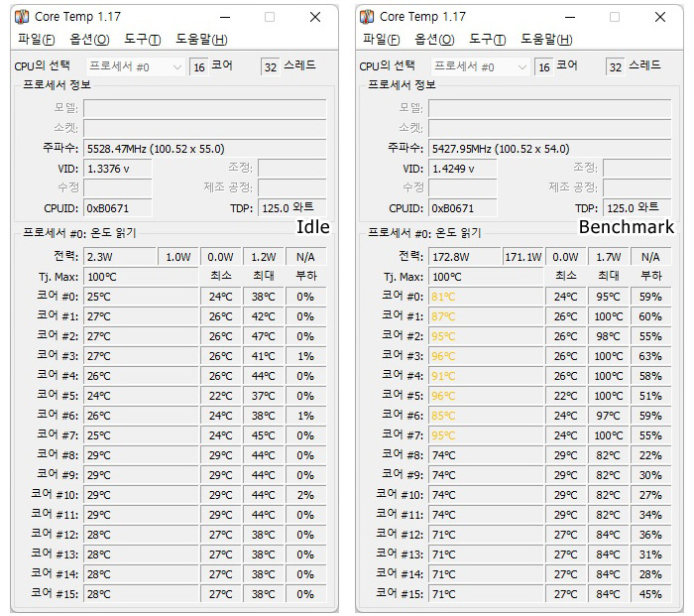Screen dimensions: 694x616
Task: Click Core Temp icon in Benchmark window title bar
Action: pyautogui.click(x=367, y=17)
